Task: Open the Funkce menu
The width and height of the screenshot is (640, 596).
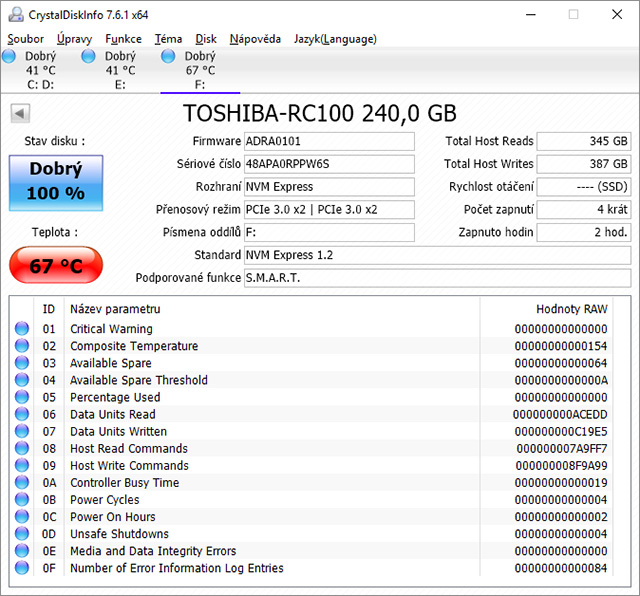Action: (123, 39)
